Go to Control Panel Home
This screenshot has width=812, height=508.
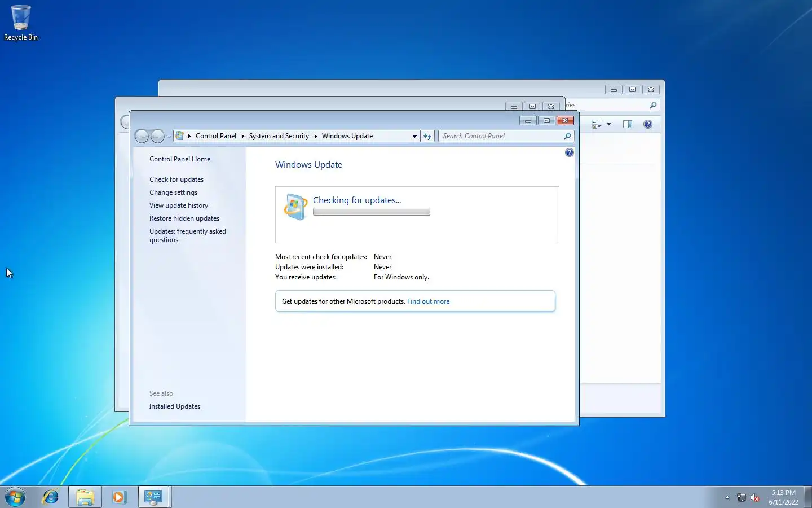click(x=180, y=159)
